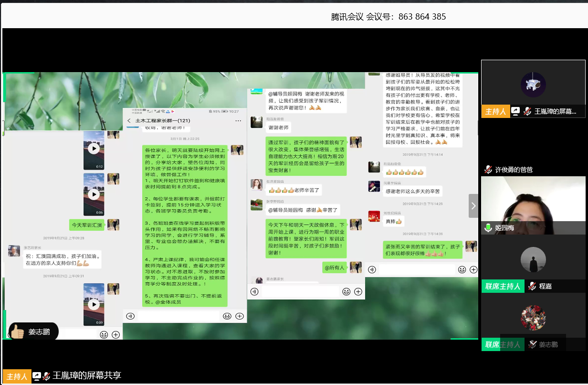588x385 pixels.
Task: Click emoji icon below the 土木工程家长群一 chat
Action: pos(227,316)
